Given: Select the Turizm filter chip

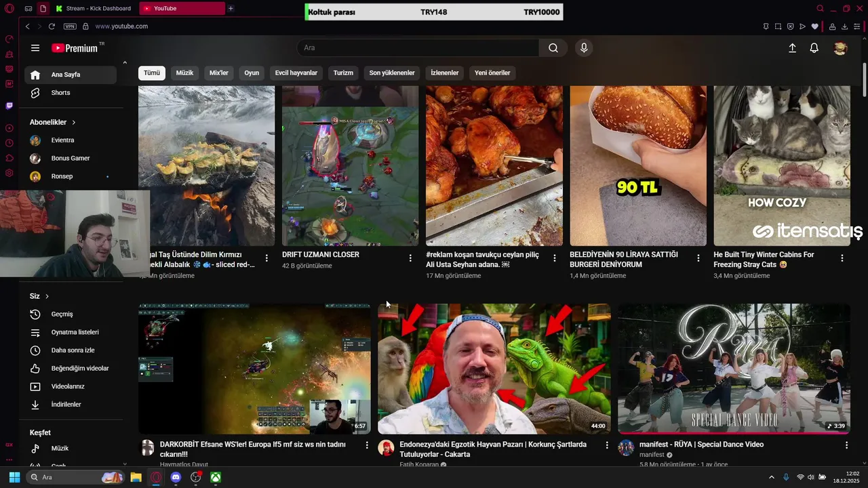Looking at the screenshot, I should (x=343, y=73).
